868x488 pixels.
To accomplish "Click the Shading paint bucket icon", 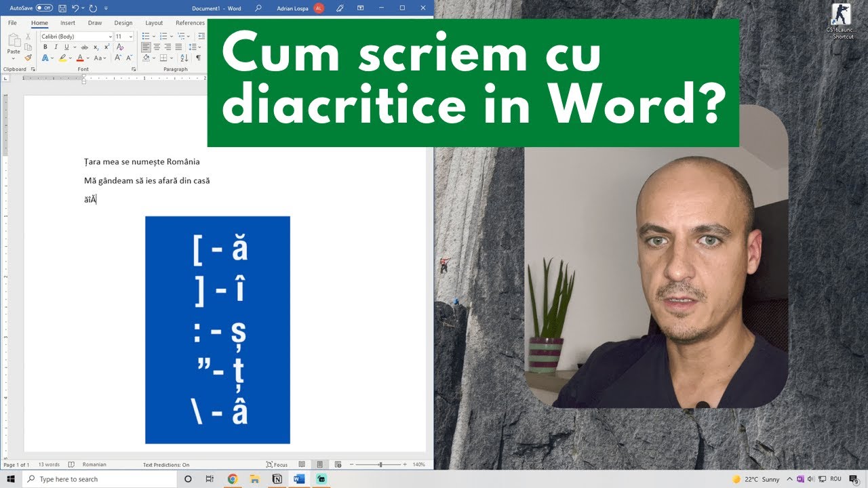I will [146, 58].
